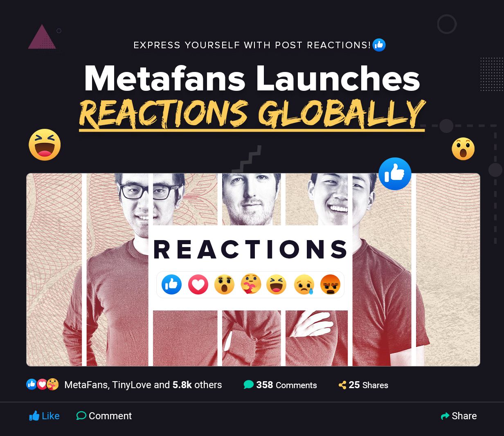The image size is (504, 436).
Task: Click the purple triangle logo
Action: coord(42,37)
